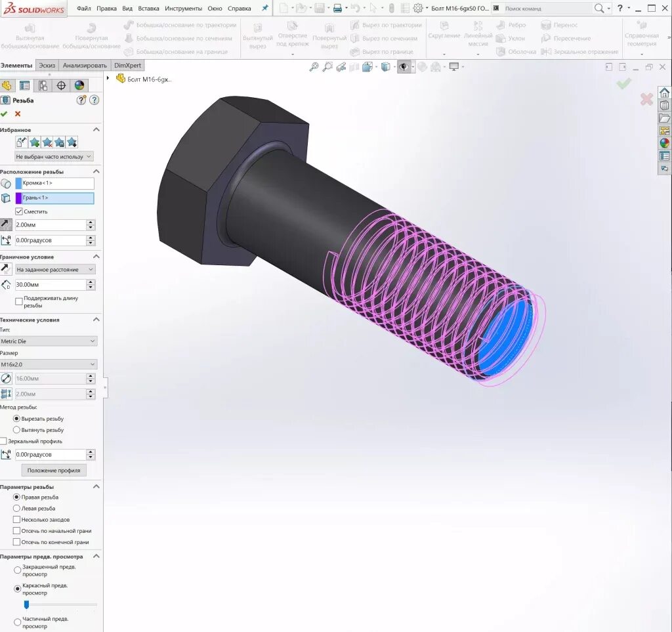This screenshot has height=632, width=672.
Task: Click the Add or Update Favorite star icon
Action: coord(34,142)
